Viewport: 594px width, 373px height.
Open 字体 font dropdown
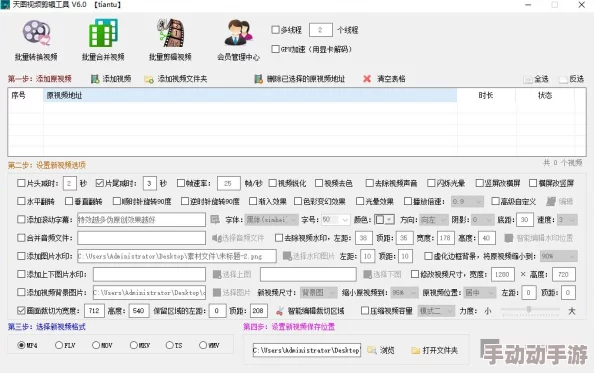pos(271,219)
